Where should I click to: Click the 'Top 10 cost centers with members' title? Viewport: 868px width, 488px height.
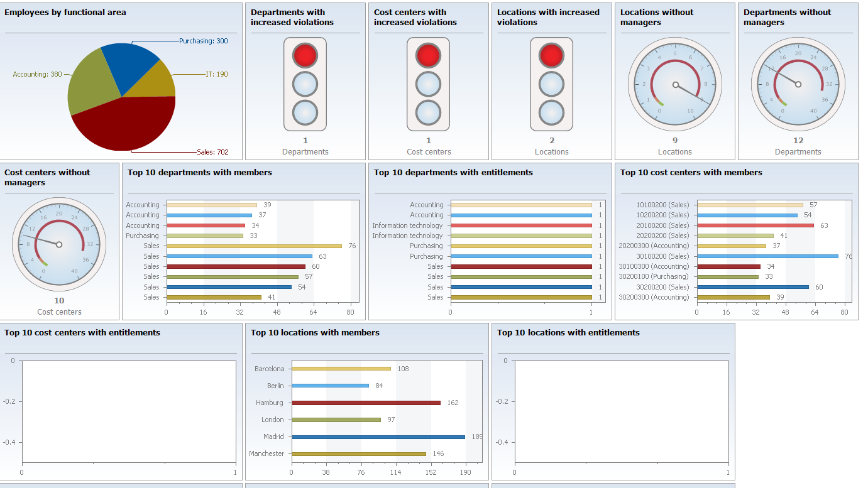(691, 172)
